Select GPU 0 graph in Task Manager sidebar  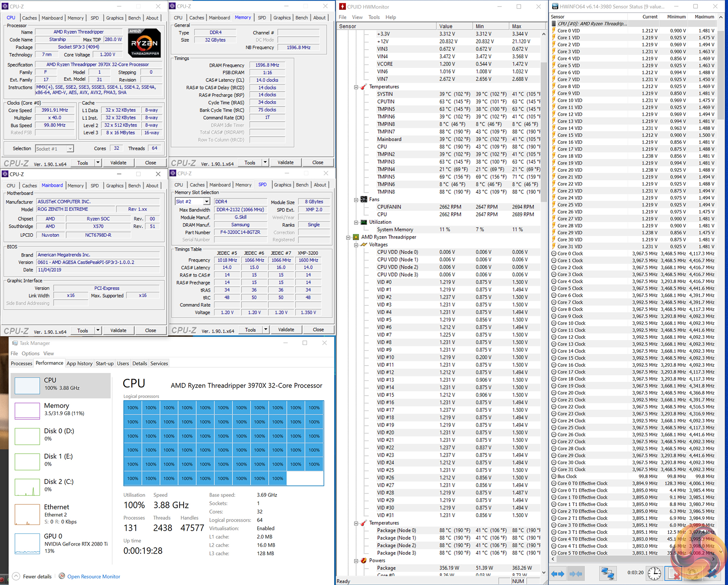[x=27, y=544]
